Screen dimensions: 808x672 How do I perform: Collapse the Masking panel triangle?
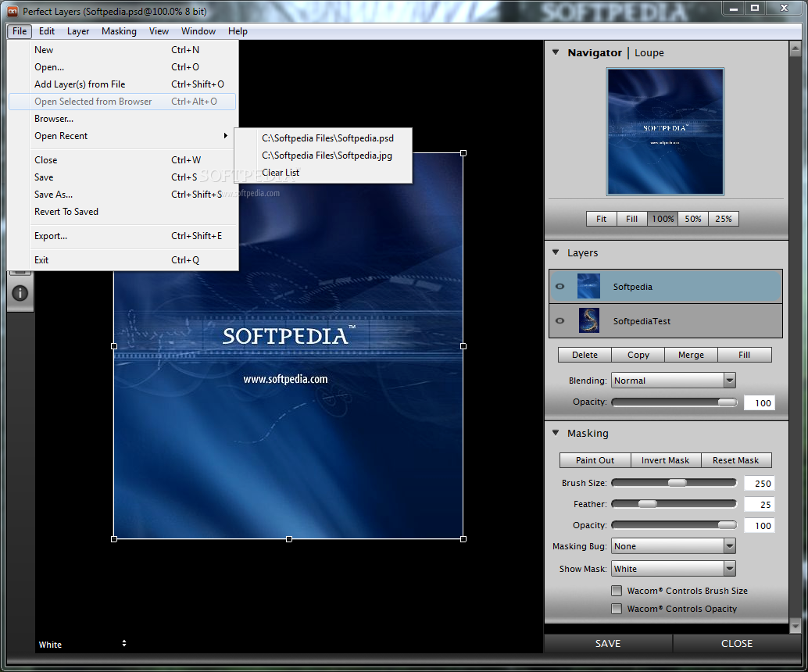pyautogui.click(x=556, y=432)
